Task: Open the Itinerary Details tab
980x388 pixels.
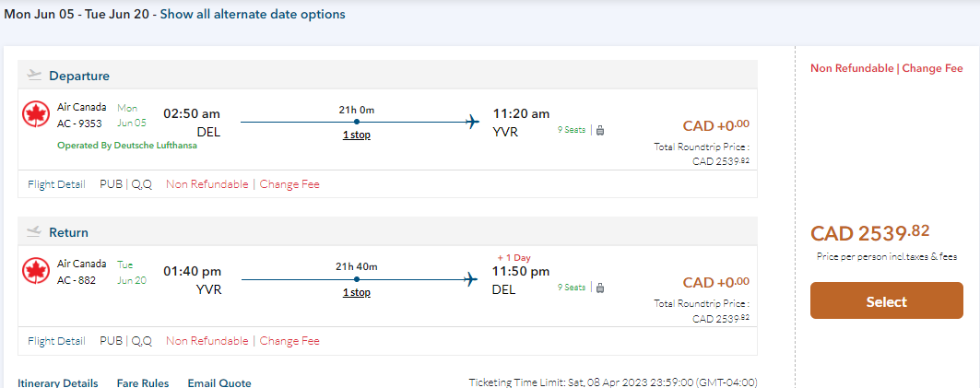Action: 57,382
